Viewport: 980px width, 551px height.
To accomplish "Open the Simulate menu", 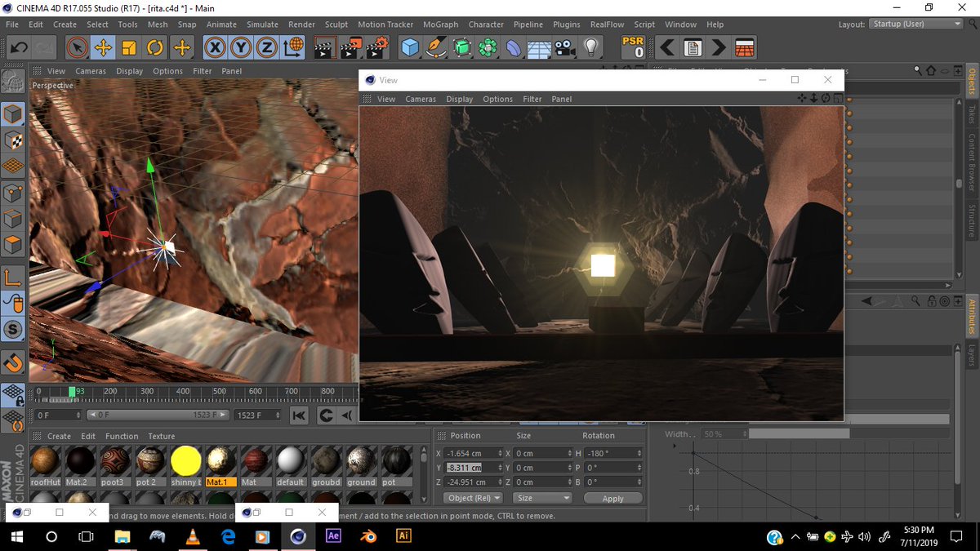I will 263,24.
